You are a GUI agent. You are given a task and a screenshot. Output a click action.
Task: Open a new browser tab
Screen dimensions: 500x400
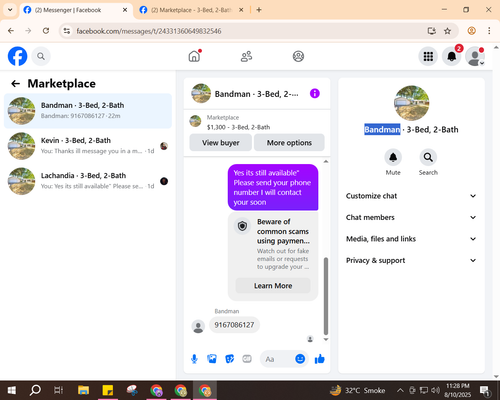tap(259, 10)
